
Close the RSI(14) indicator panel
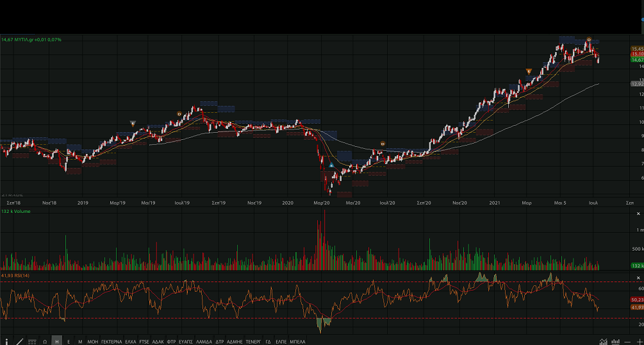638,276
